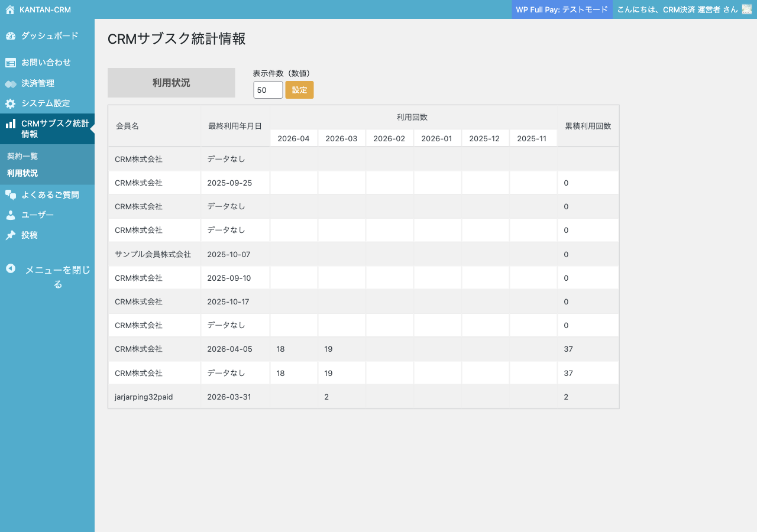Click the CRMサブスク統計情報 bar chart icon
Screen dimensions: 757x532
(x=11, y=124)
